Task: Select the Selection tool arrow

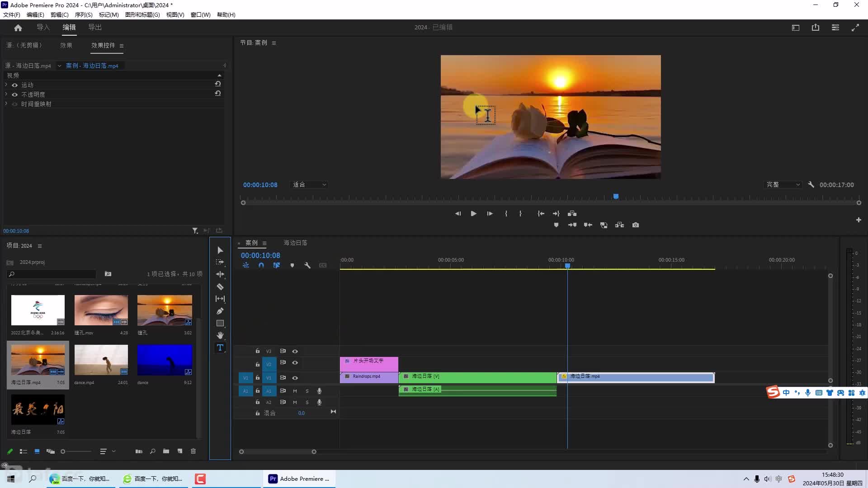Action: pyautogui.click(x=220, y=250)
